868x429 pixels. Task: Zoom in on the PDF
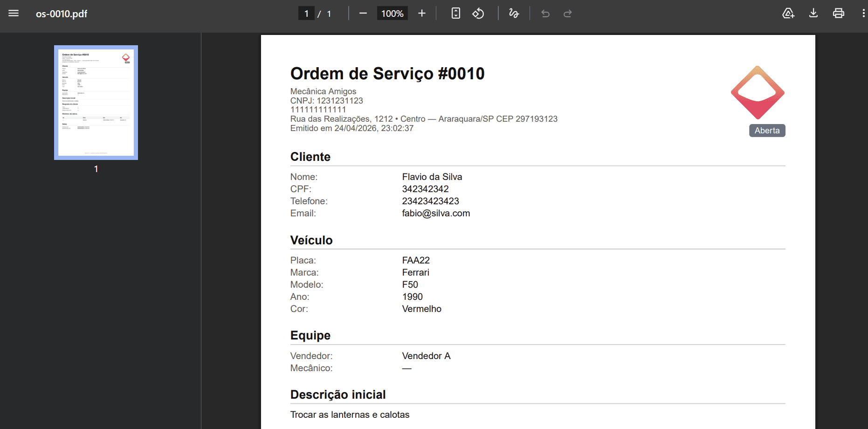[x=421, y=14]
